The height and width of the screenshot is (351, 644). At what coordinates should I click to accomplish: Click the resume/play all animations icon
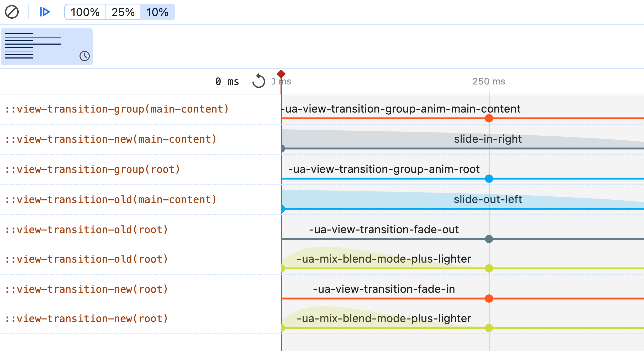pos(45,12)
